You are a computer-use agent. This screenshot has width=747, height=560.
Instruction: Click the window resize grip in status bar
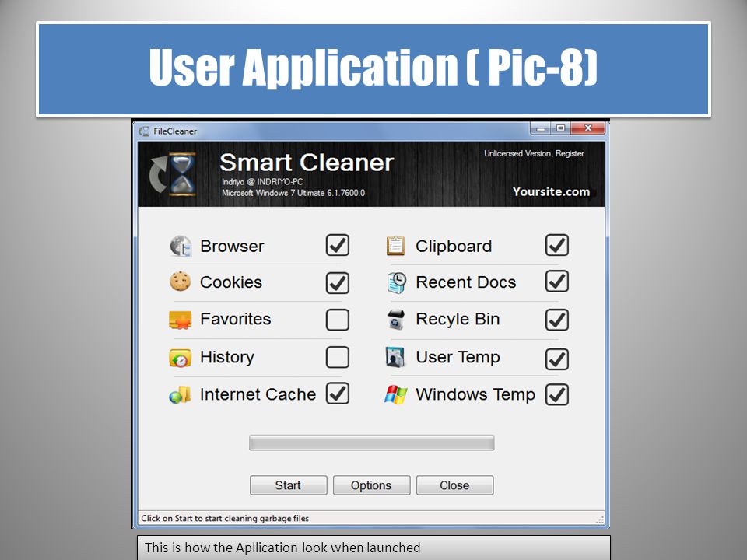click(600, 520)
